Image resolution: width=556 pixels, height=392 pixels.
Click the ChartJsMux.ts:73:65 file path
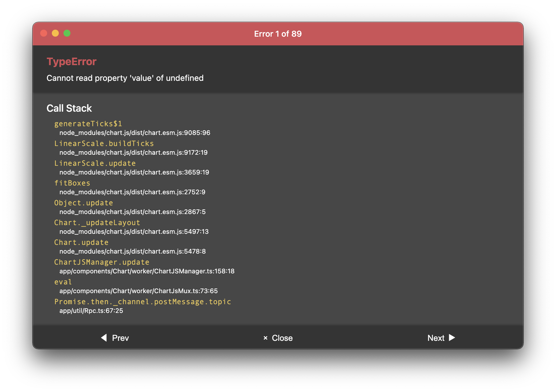click(138, 291)
